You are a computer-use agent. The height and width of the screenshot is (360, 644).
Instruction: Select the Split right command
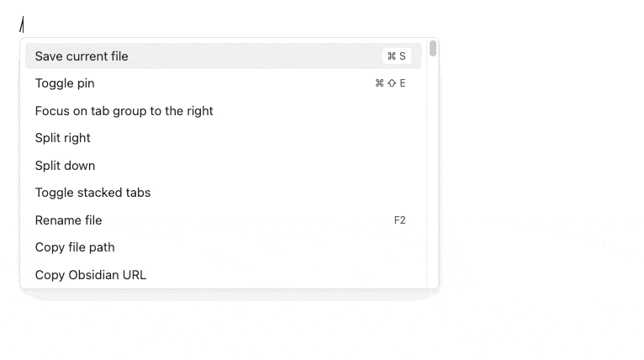pyautogui.click(x=62, y=138)
